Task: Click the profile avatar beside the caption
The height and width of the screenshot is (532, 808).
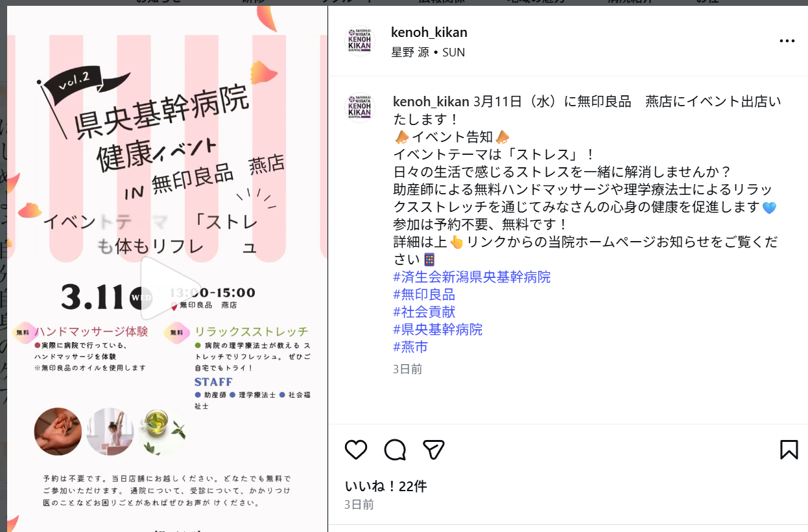Action: pos(360,108)
